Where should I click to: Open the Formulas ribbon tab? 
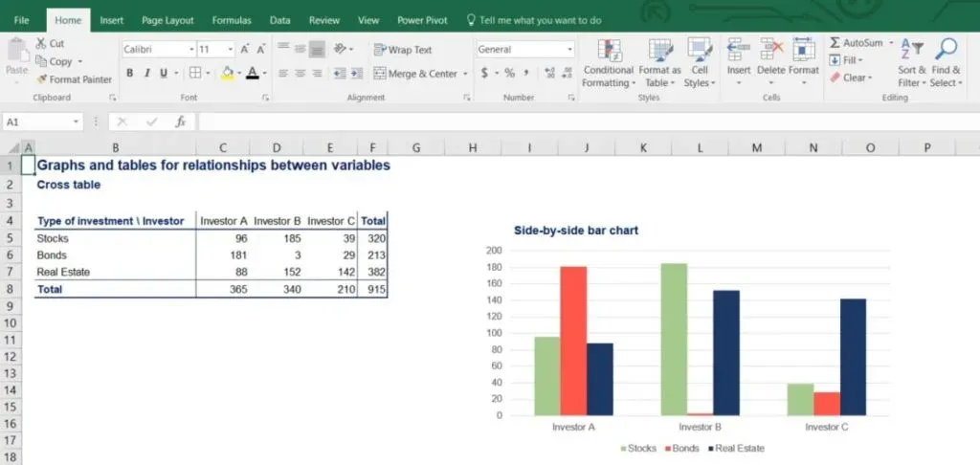pos(232,20)
